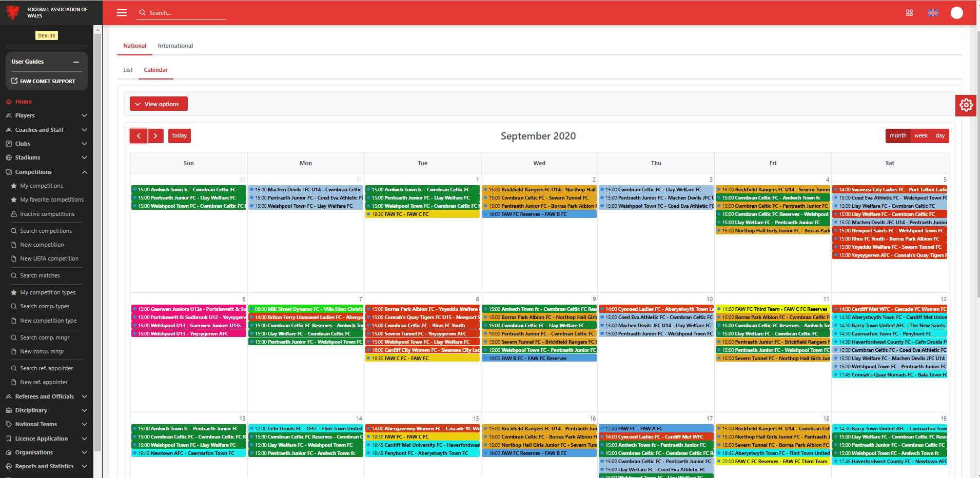Expand the View options dropdown
Screen dimensions: 980x478
(x=159, y=104)
